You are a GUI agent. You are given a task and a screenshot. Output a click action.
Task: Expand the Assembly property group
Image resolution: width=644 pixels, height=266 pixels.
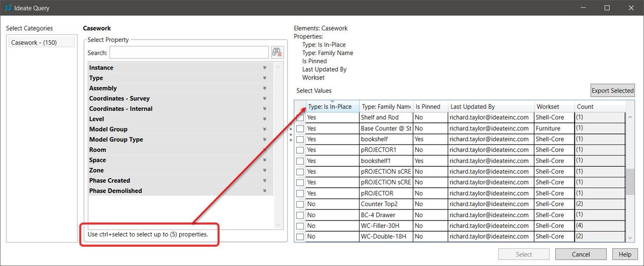tap(265, 88)
